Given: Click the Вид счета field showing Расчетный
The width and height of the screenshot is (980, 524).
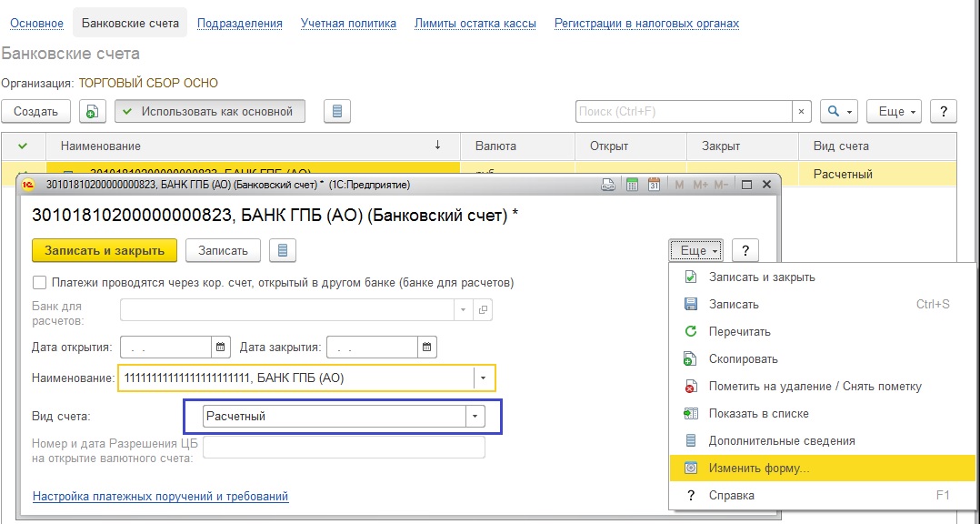Looking at the screenshot, I should click(335, 416).
